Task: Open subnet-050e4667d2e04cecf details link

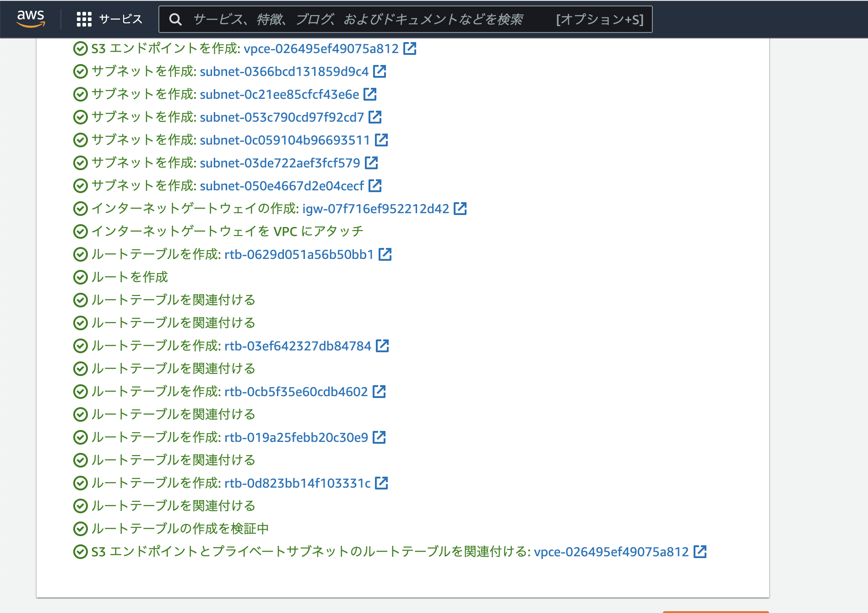Action: pyautogui.click(x=281, y=186)
